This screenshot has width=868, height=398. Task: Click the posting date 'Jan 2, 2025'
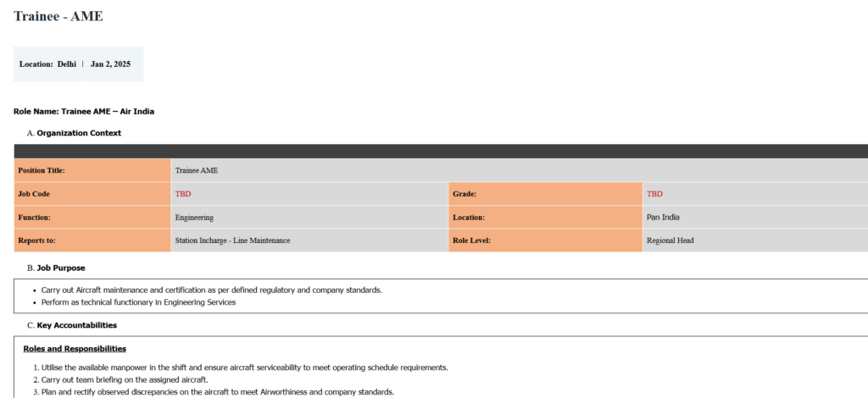coord(111,64)
